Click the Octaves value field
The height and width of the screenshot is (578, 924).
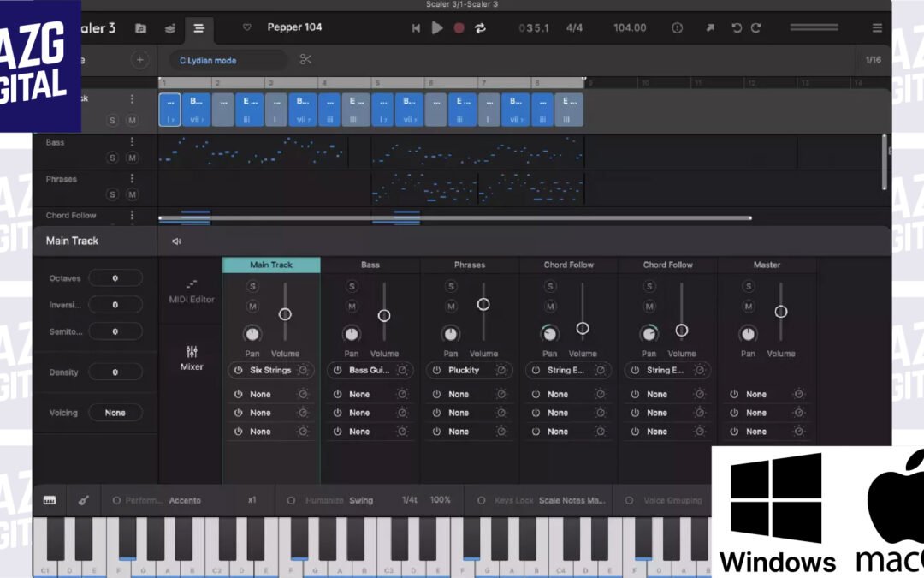click(x=115, y=277)
